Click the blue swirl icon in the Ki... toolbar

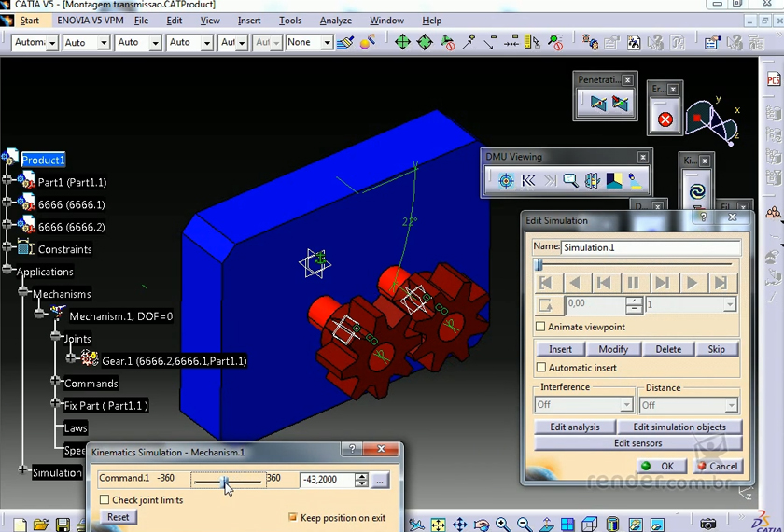[x=696, y=191]
